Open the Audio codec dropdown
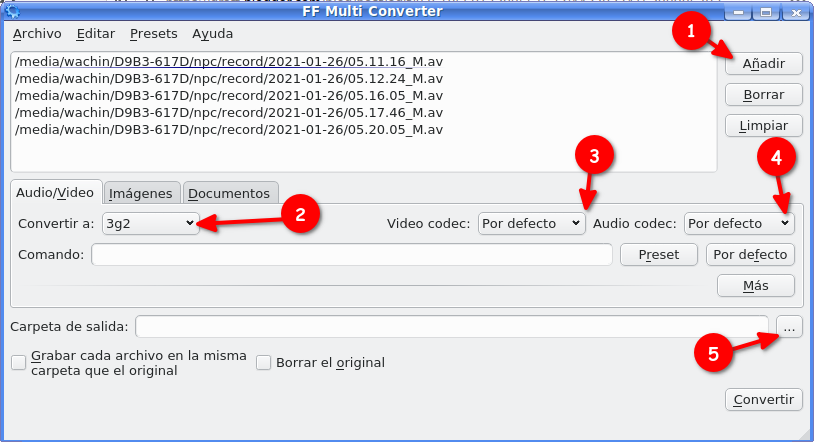The height and width of the screenshot is (442, 814). pos(739,223)
